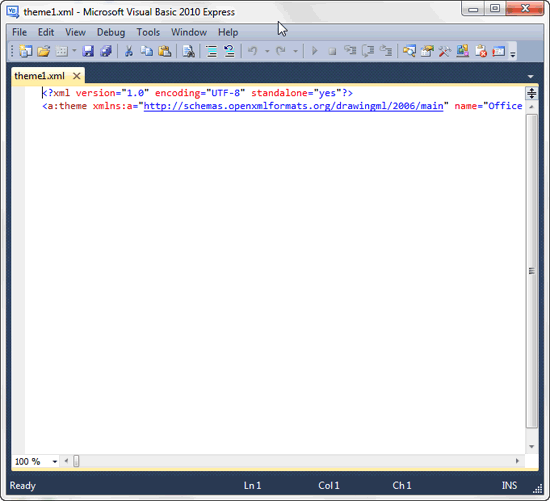550x501 pixels.
Task: Click the horizontal scrollbar thumb
Action: coord(76,461)
